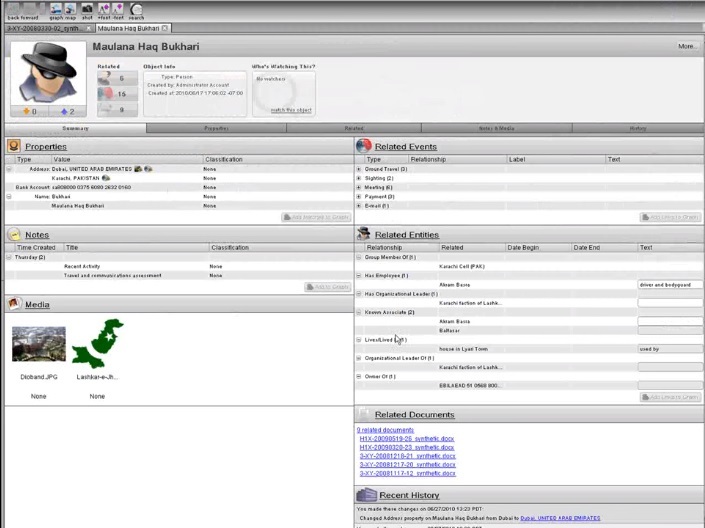Click the back navigation toolbar icon

click(x=13, y=9)
